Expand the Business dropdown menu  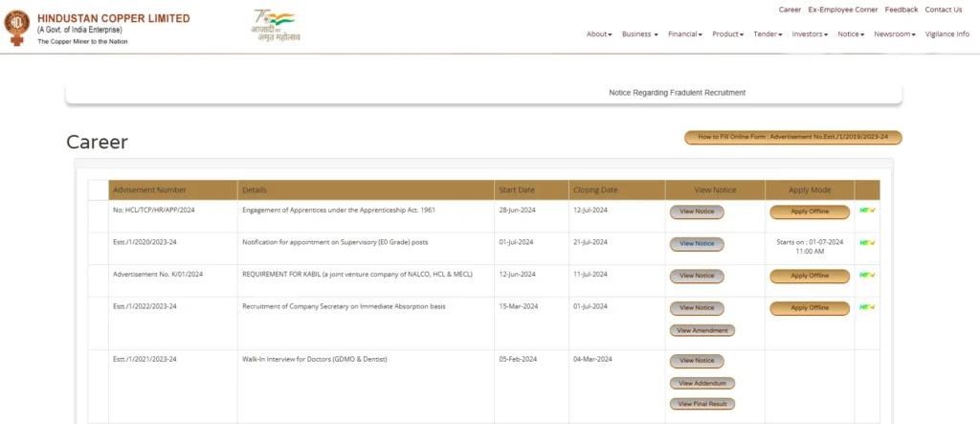tap(639, 34)
